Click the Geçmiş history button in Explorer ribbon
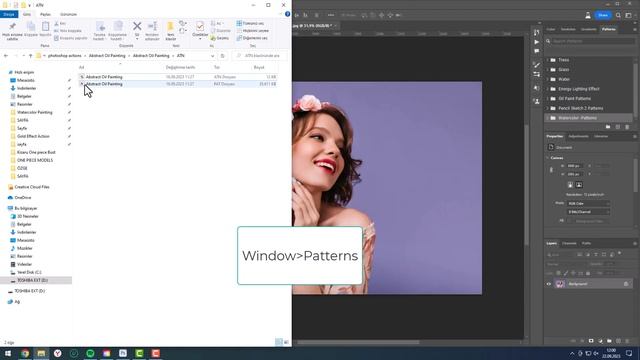 click(x=220, y=38)
